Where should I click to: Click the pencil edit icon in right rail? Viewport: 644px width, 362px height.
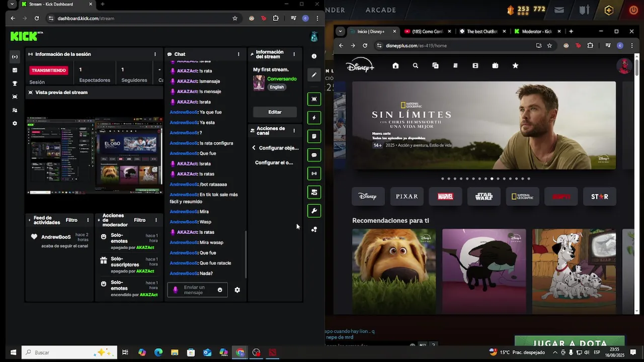coord(314,75)
